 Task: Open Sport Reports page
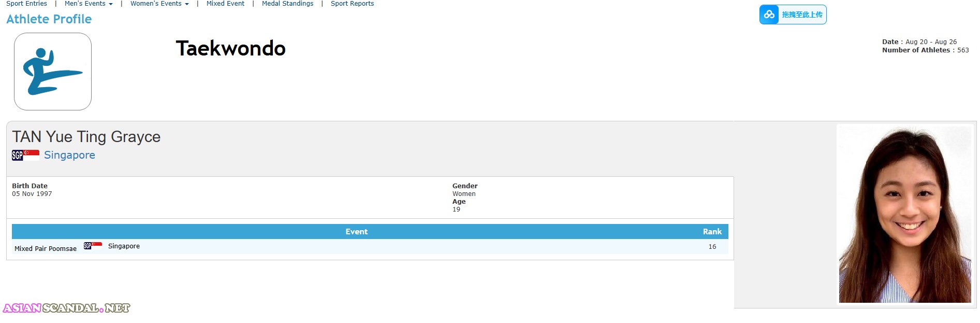point(352,4)
